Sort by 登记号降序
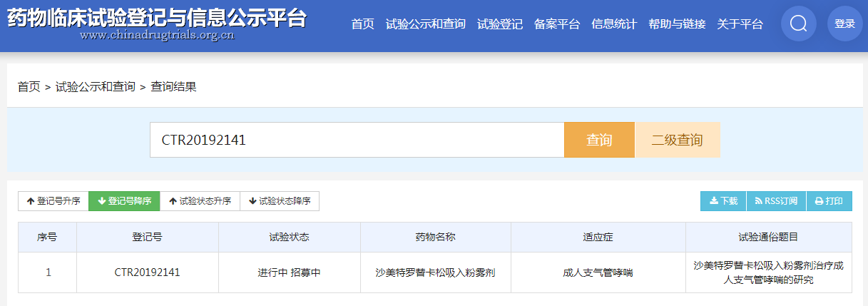 (124, 201)
